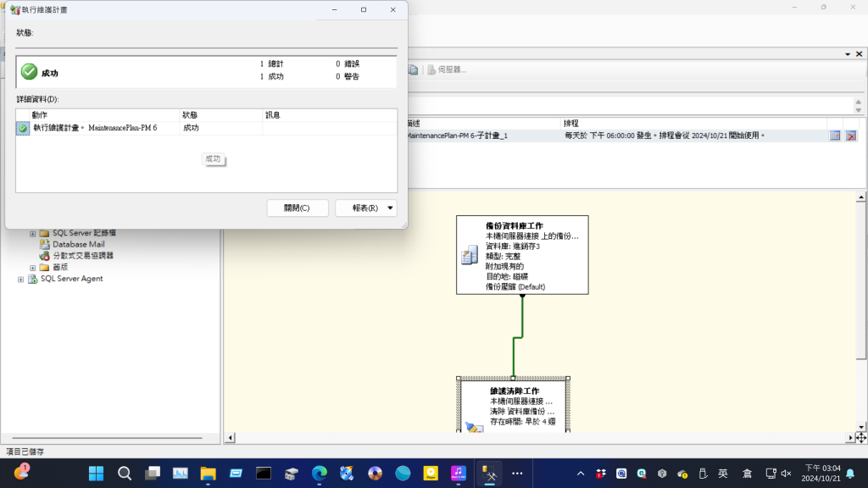This screenshot has width=868, height=488.
Task: Open File Explorer from taskbar
Action: pos(209,473)
